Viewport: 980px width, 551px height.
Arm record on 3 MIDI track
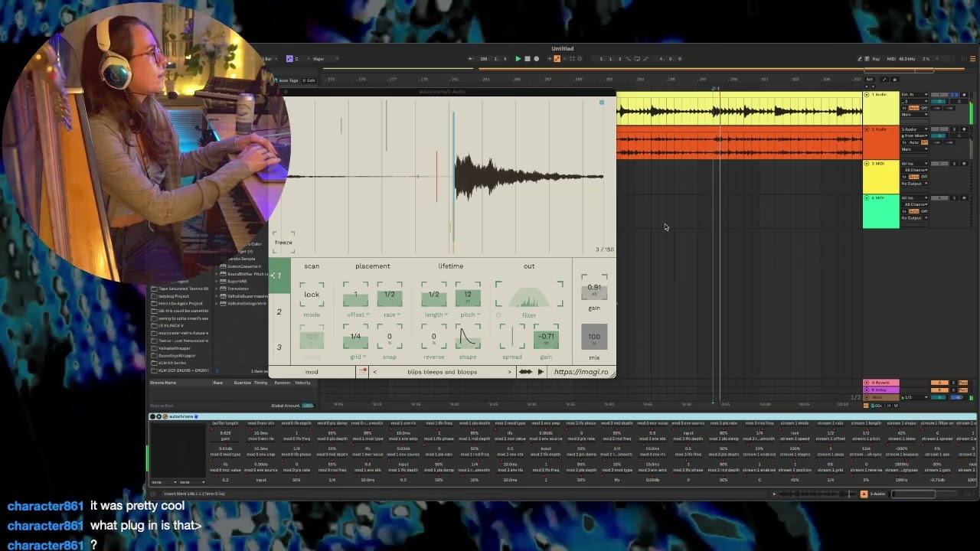pos(964,164)
